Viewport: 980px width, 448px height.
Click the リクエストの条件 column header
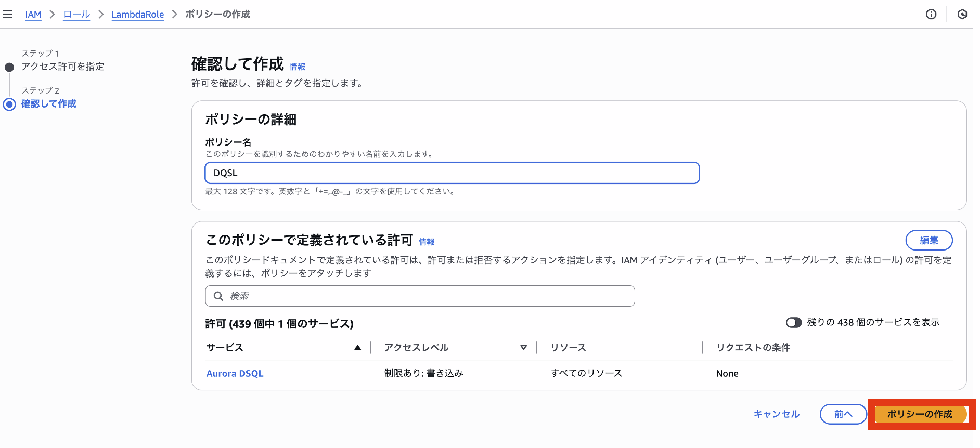click(753, 348)
